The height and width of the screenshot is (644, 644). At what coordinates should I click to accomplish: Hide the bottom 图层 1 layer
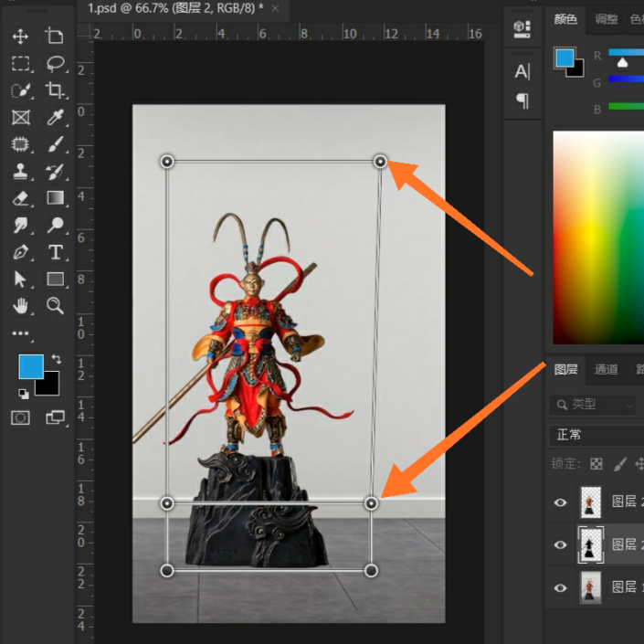tap(560, 587)
